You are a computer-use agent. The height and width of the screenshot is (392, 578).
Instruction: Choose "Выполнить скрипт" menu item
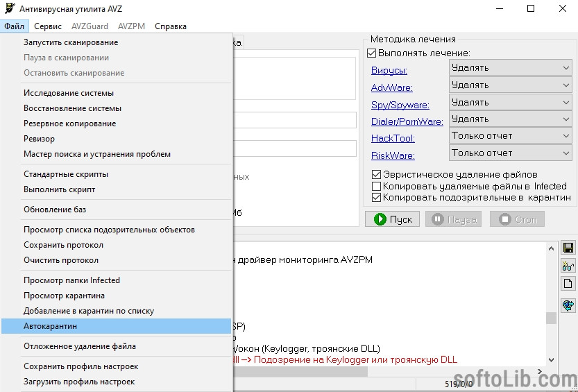tap(116, 189)
